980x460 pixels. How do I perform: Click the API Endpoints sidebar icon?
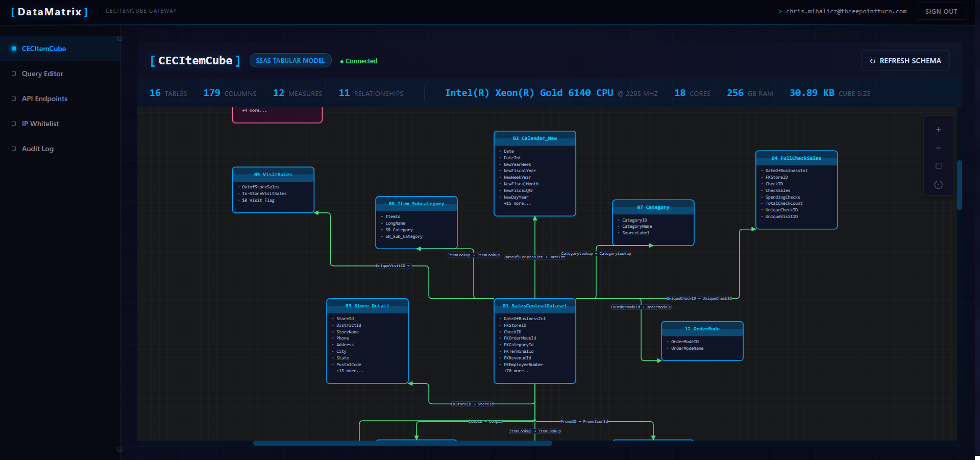(x=14, y=98)
